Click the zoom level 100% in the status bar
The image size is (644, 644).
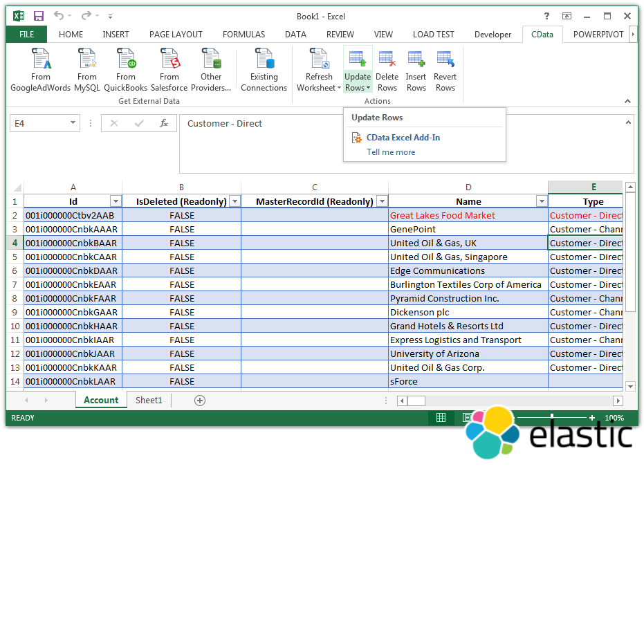pyautogui.click(x=614, y=418)
